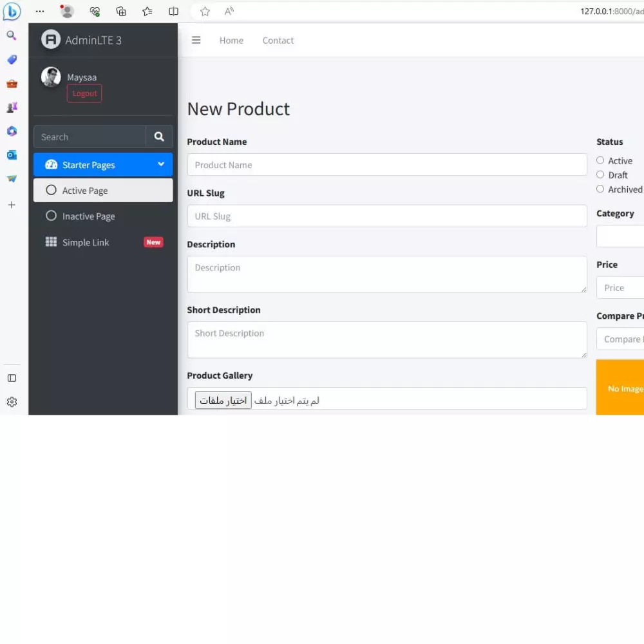Click the orange No Image placeholder

(x=620, y=387)
